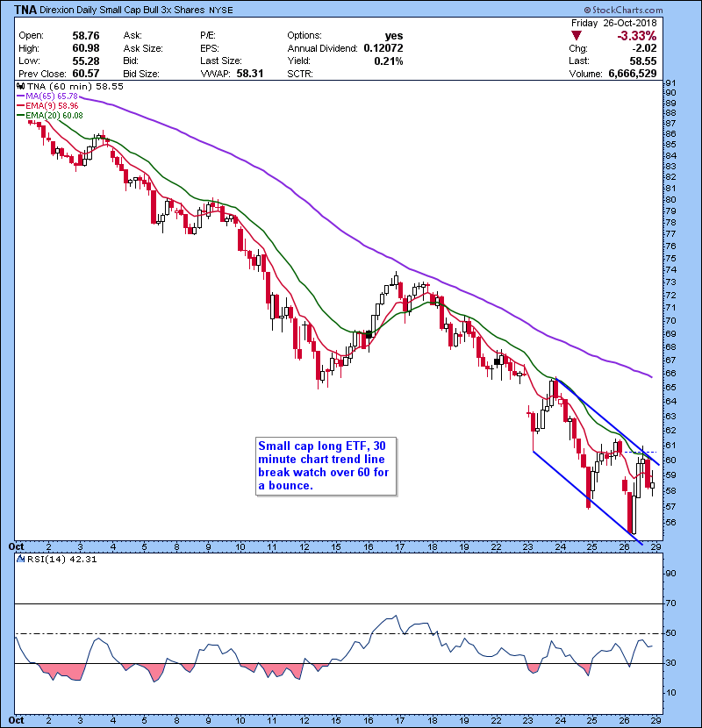Click the purple MA(65) legend line marker
The height and width of the screenshot is (728, 702).
(x=20, y=96)
